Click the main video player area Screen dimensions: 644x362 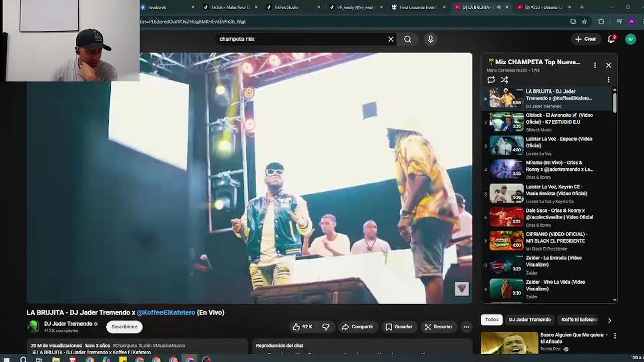pos(250,178)
